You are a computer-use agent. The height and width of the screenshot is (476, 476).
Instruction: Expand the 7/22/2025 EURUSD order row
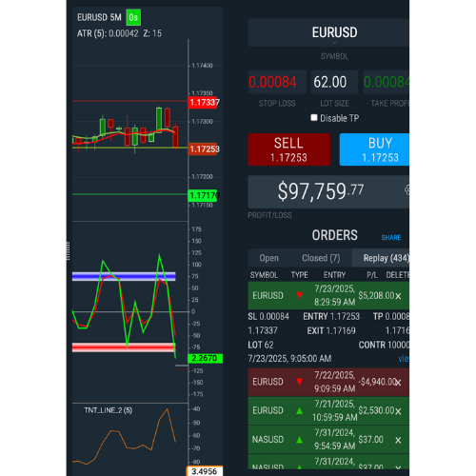click(328, 382)
